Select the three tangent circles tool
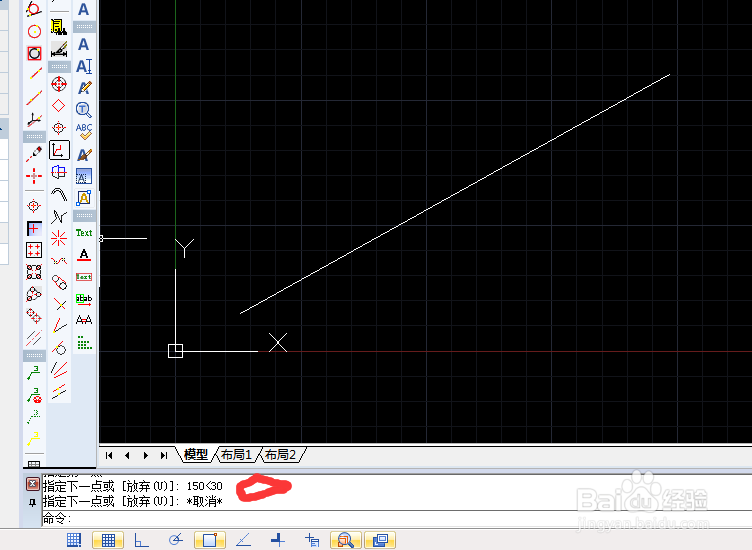The image size is (752, 550). pyautogui.click(x=34, y=293)
